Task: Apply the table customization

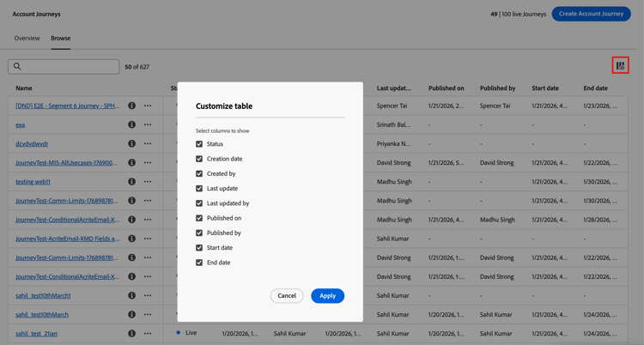Action: pos(328,296)
